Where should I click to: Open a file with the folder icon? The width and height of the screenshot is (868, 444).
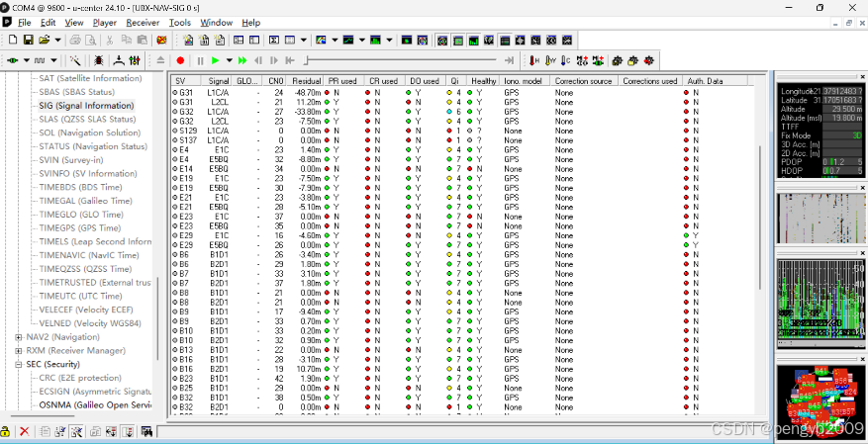tap(45, 40)
